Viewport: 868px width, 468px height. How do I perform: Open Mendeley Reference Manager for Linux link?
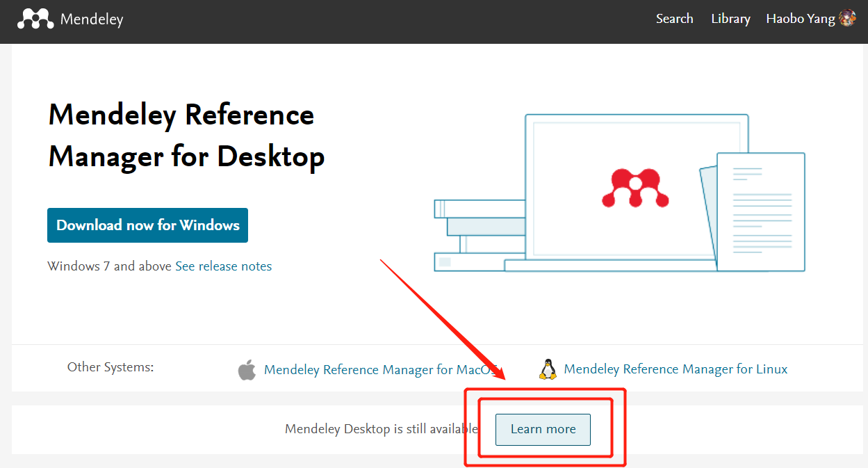click(675, 369)
